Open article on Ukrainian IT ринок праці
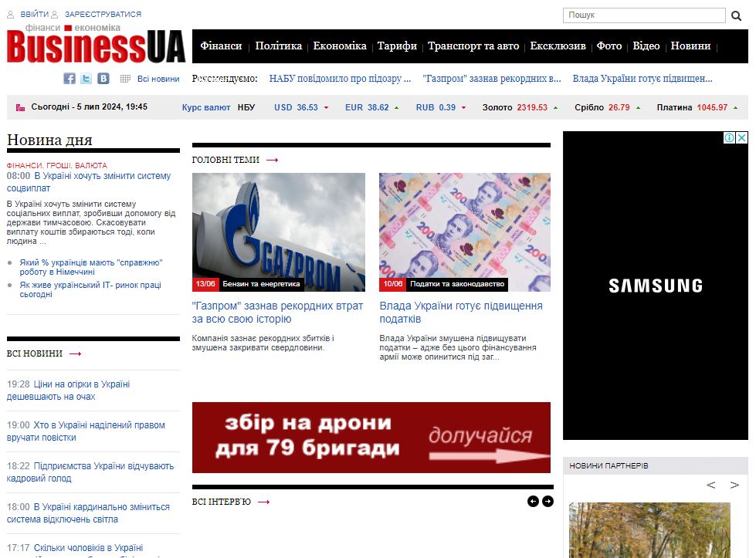 tap(90, 289)
